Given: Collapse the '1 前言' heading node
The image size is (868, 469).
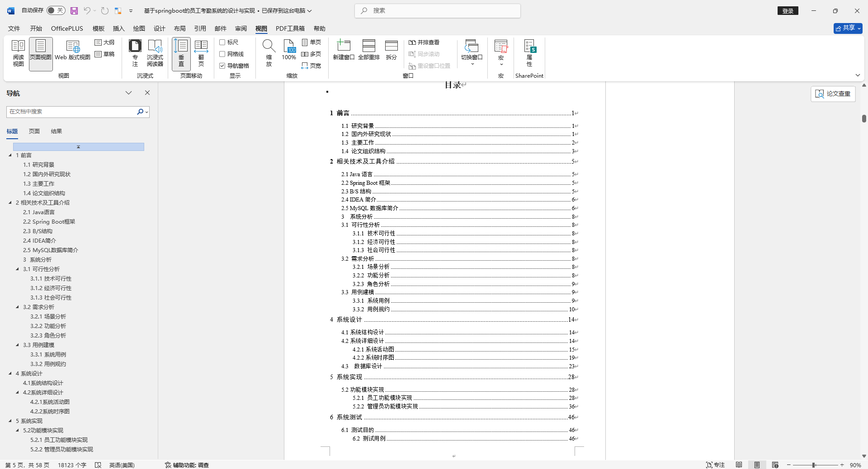Looking at the screenshot, I should (10, 155).
